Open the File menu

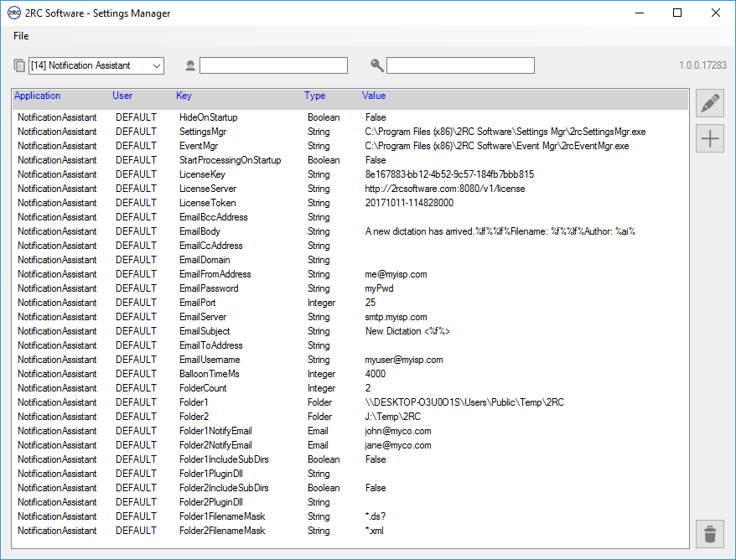coord(21,36)
